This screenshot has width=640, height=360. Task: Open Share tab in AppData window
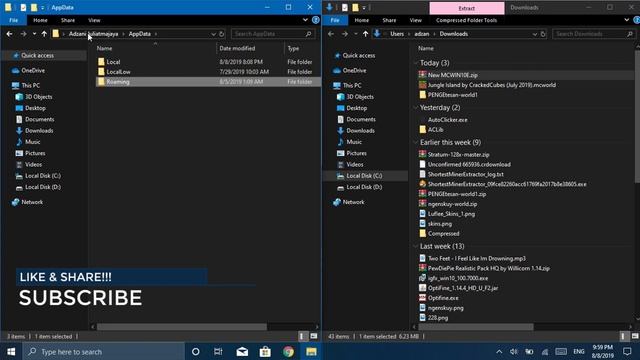coord(68,20)
